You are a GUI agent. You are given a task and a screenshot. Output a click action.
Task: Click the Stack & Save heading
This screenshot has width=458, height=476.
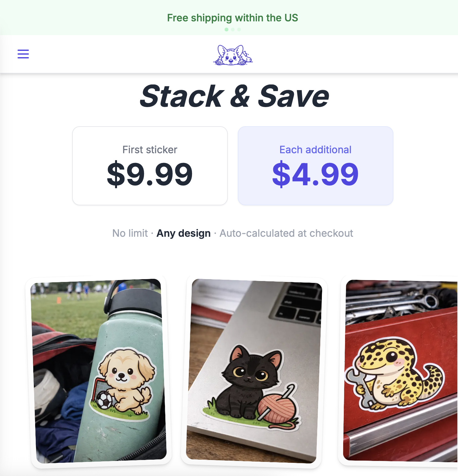234,96
